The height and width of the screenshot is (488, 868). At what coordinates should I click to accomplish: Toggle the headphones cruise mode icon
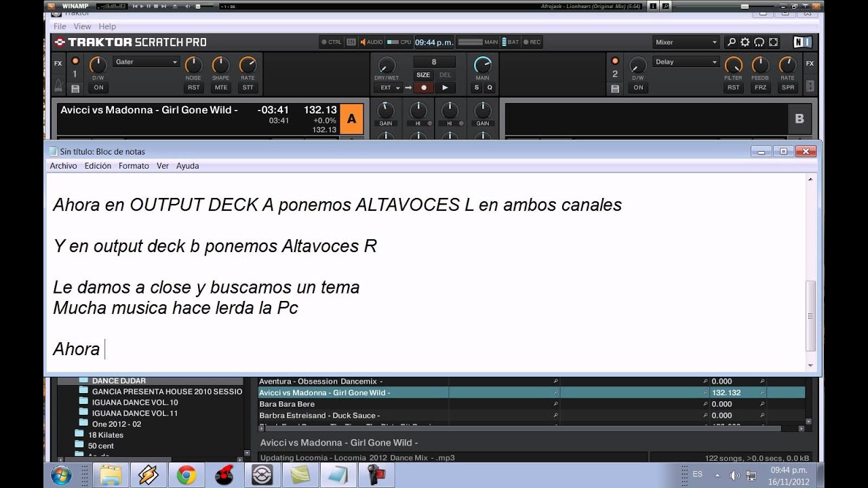click(x=759, y=42)
